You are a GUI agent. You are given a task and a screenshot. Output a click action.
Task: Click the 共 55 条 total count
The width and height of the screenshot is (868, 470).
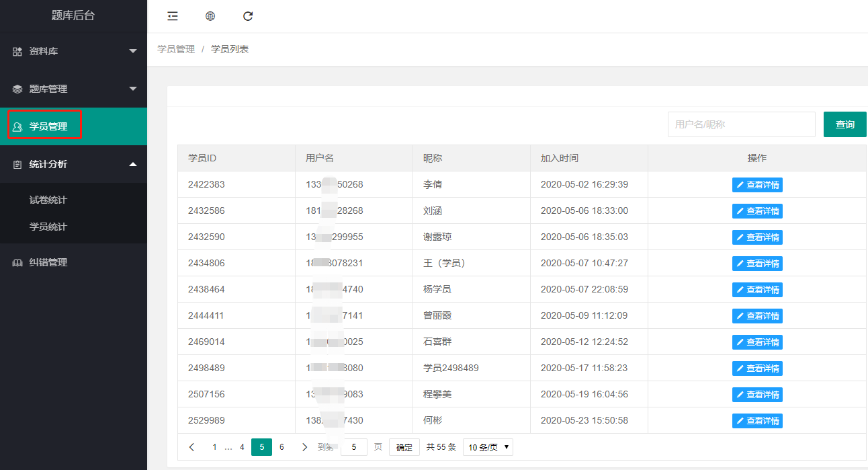(441, 447)
